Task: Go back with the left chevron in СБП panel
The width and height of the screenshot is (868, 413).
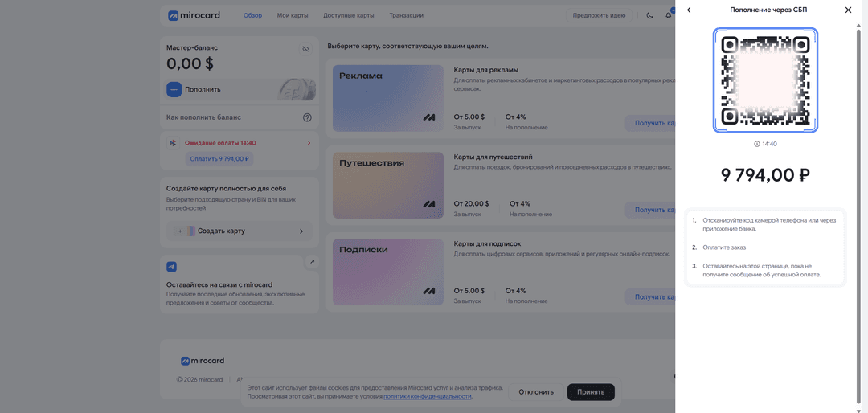Action: (689, 10)
